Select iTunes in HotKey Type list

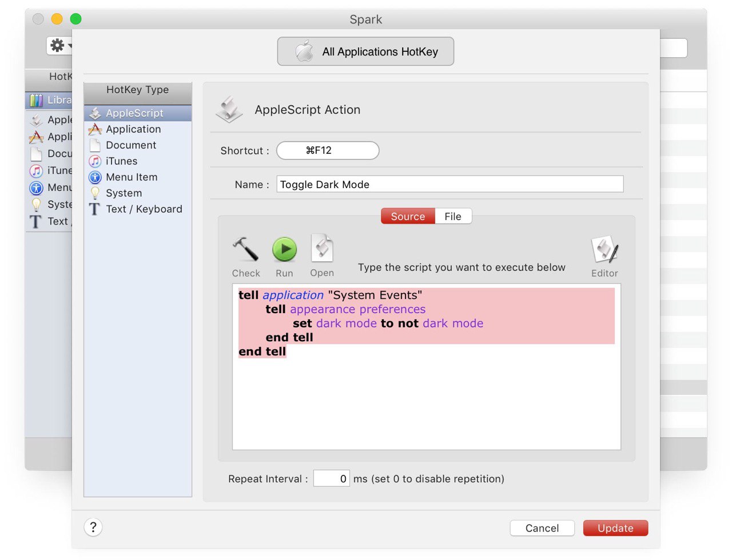(138, 161)
